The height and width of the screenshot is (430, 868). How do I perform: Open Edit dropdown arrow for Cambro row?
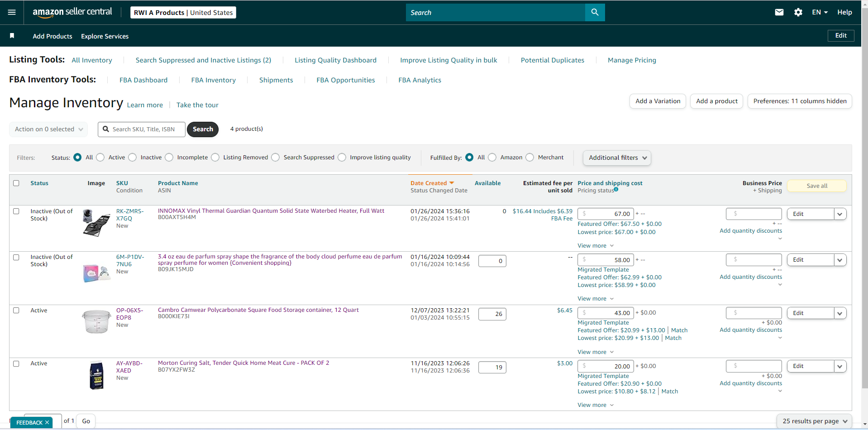(840, 313)
